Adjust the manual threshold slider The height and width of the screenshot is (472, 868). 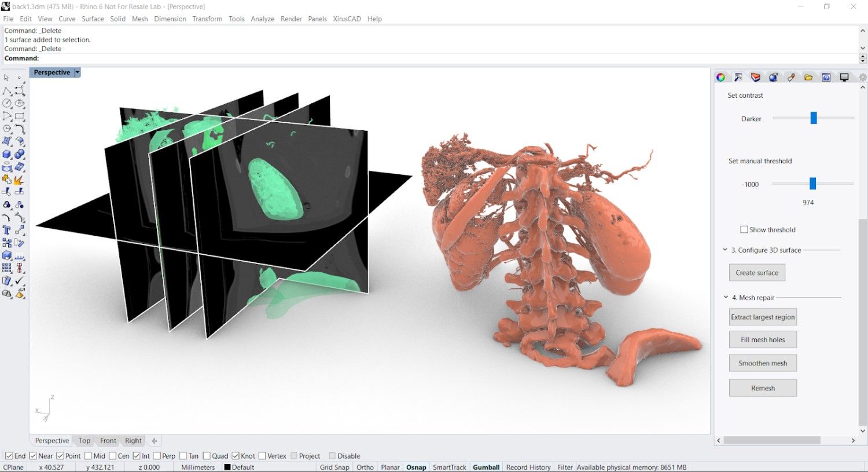(x=813, y=184)
